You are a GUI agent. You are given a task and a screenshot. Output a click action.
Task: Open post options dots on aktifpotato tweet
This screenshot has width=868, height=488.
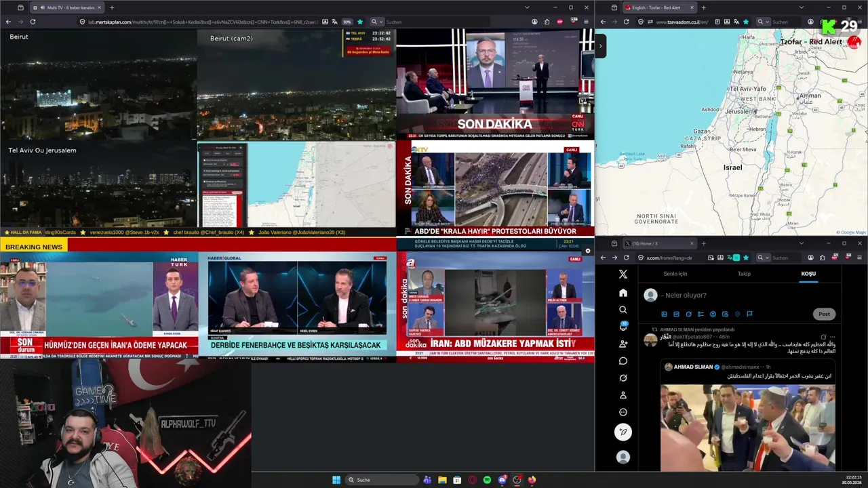pos(833,337)
